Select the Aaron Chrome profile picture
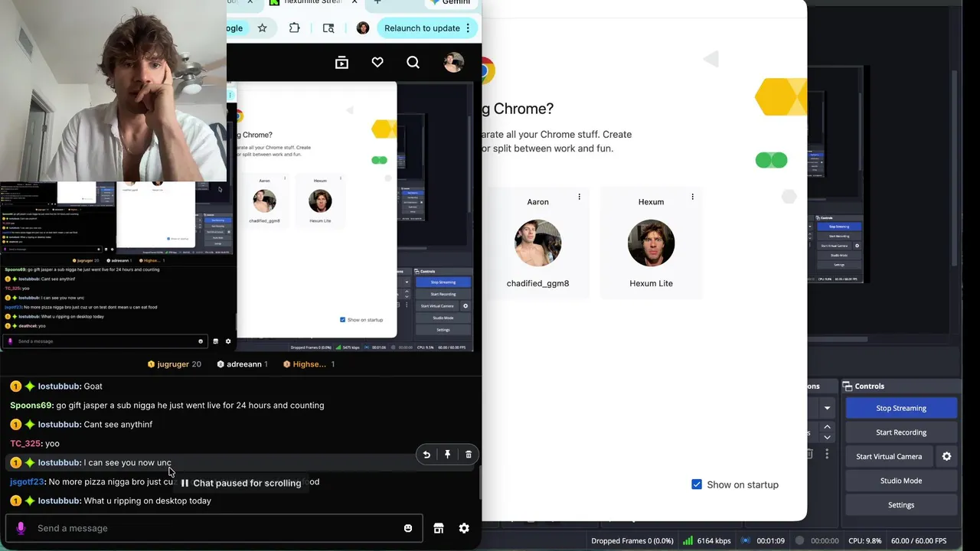 click(x=537, y=243)
